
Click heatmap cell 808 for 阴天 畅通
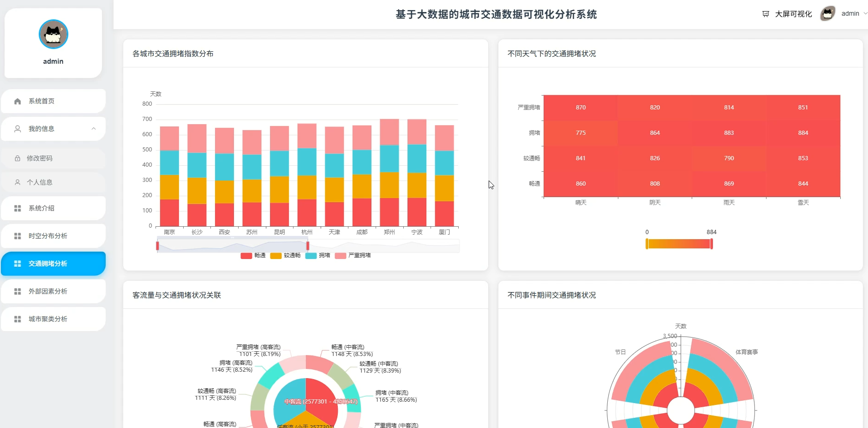(655, 184)
